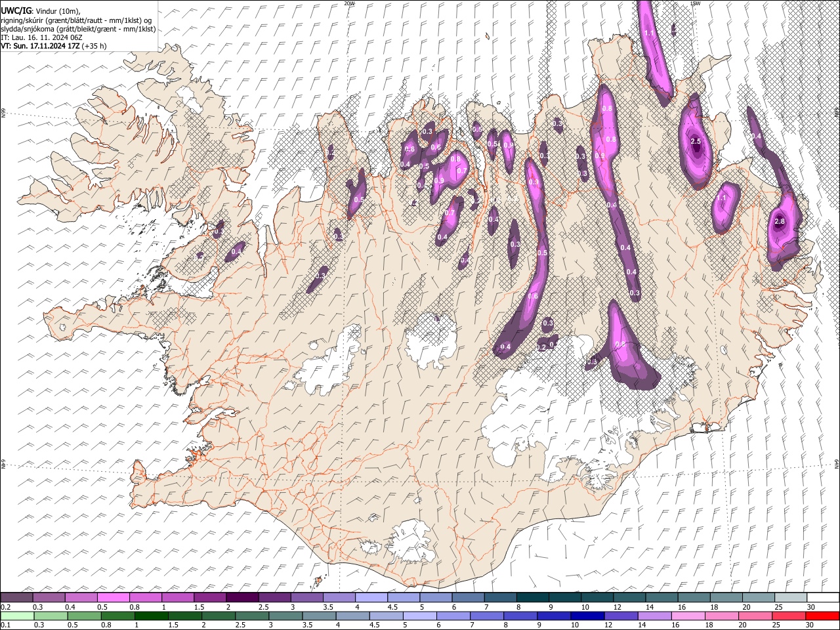
Task: Click the white top-row swatch above 30
Action: [822, 597]
